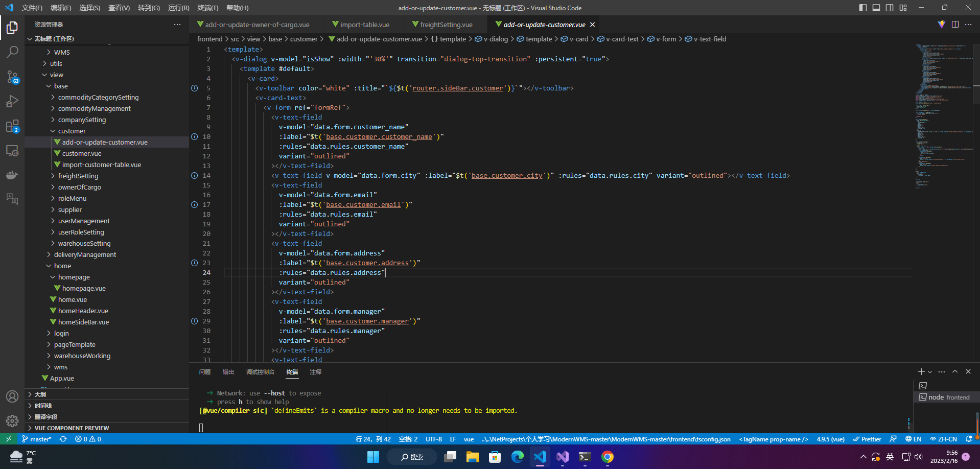Open the Manage gear menu

point(12,421)
